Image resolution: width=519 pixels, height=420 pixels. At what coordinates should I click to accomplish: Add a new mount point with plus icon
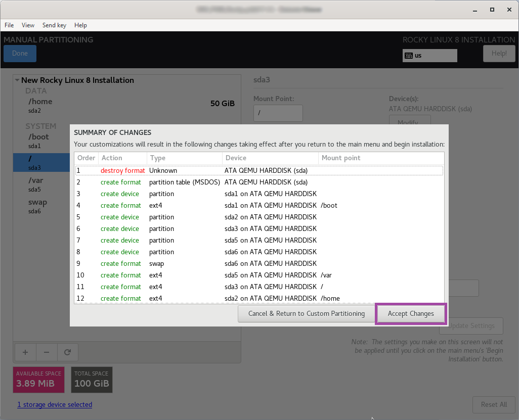25,352
